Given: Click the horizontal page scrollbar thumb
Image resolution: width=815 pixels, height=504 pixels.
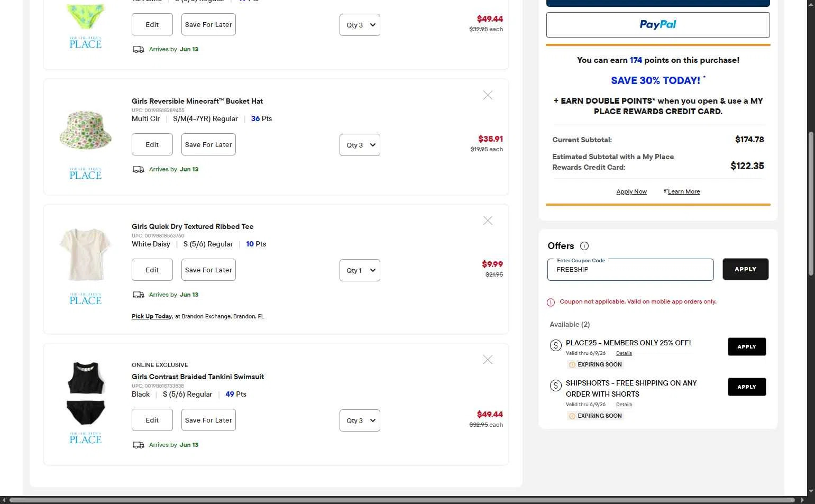Looking at the screenshot, I should point(402,500).
